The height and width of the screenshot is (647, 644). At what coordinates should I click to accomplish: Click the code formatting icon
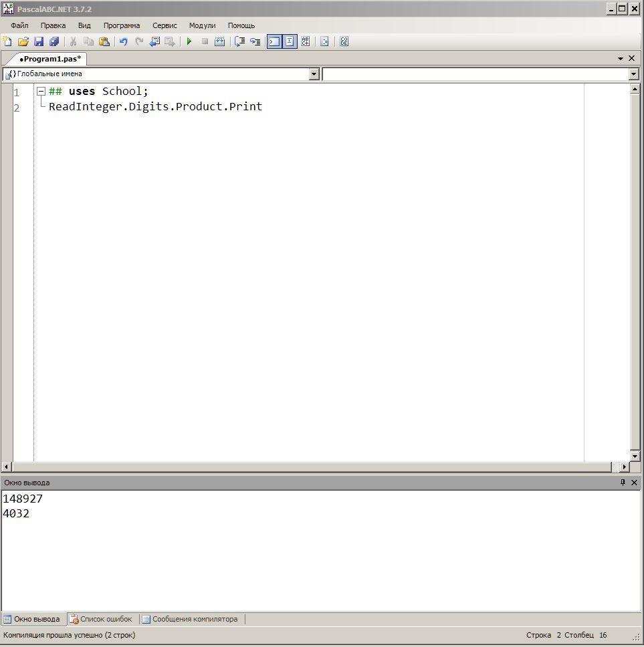point(324,41)
